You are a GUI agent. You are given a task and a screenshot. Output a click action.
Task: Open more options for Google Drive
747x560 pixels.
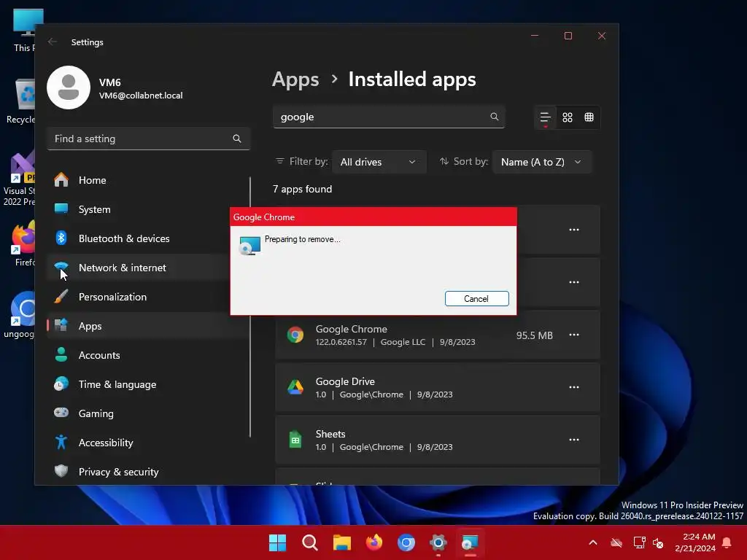click(573, 387)
